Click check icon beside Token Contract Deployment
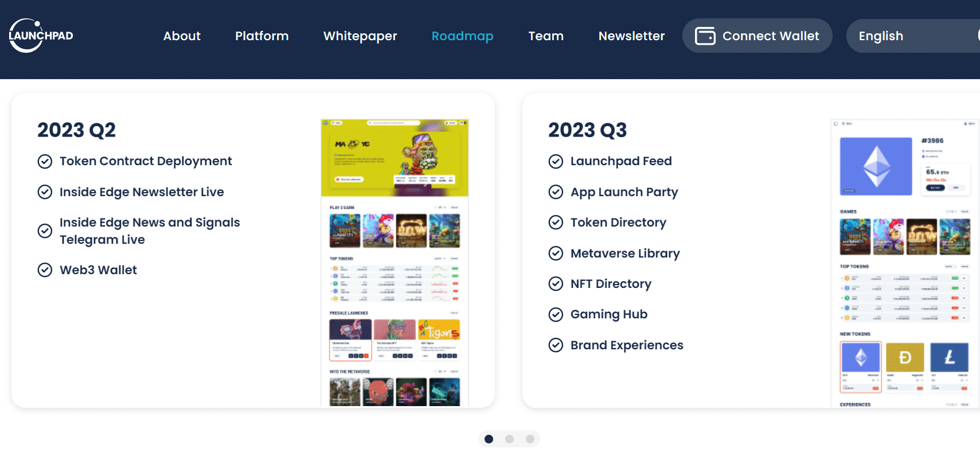This screenshot has height=456, width=980. coord(45,162)
